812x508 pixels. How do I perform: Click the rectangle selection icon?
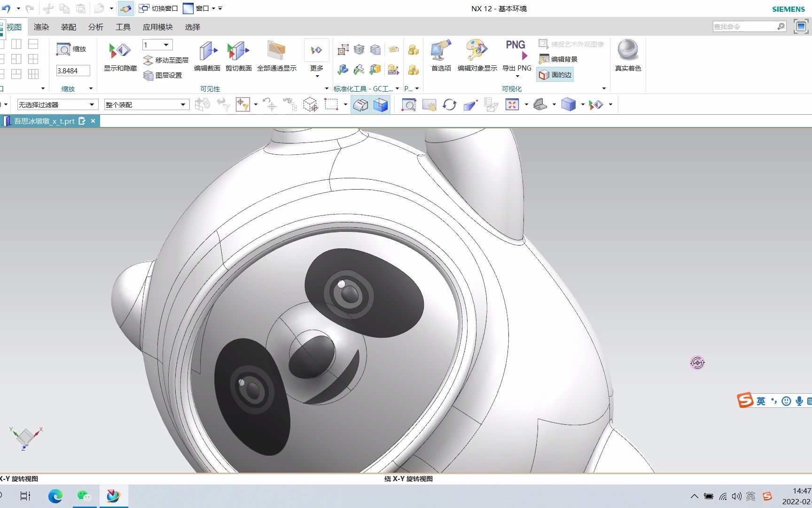331,104
